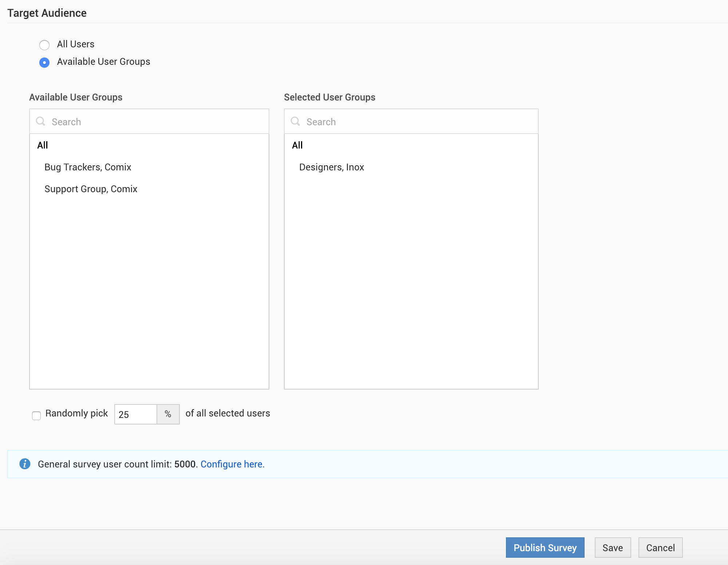Select All in Available User Groups list
Screen dimensions: 728x565
pyautogui.click(x=43, y=145)
